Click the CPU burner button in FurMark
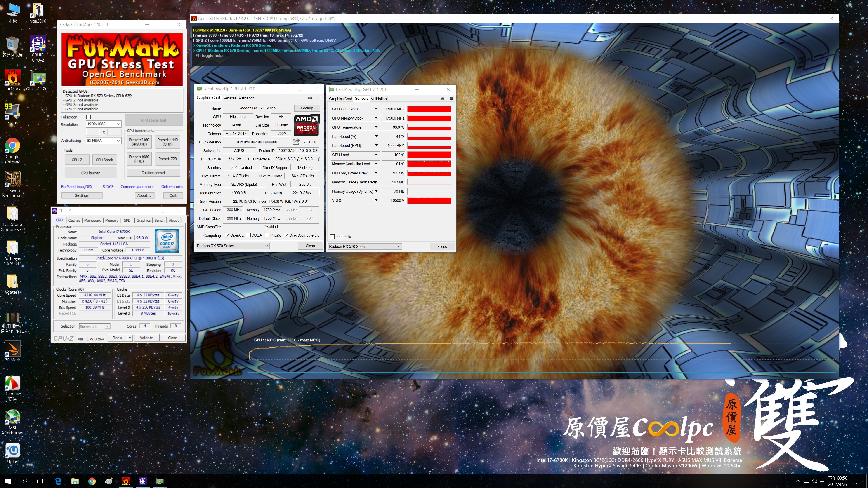This screenshot has height=488, width=868. tap(91, 173)
